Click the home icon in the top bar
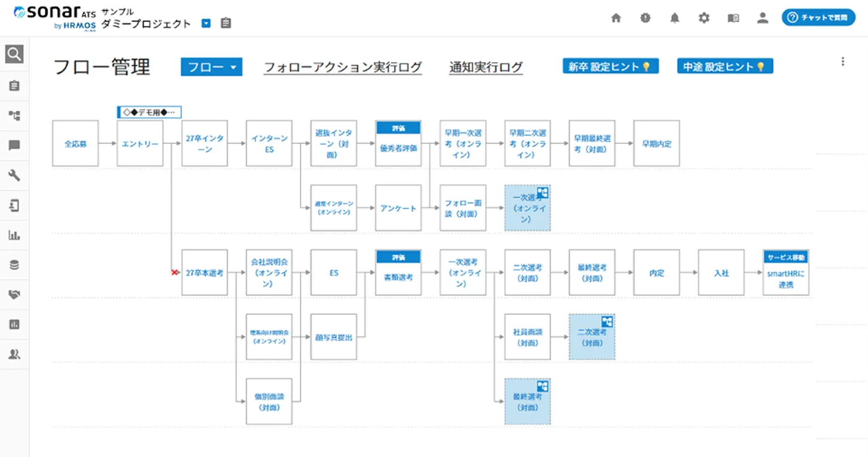 coord(616,18)
